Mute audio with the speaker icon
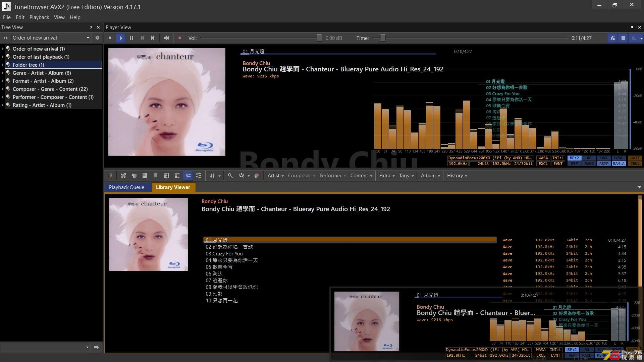This screenshot has width=644, height=362. [x=166, y=38]
